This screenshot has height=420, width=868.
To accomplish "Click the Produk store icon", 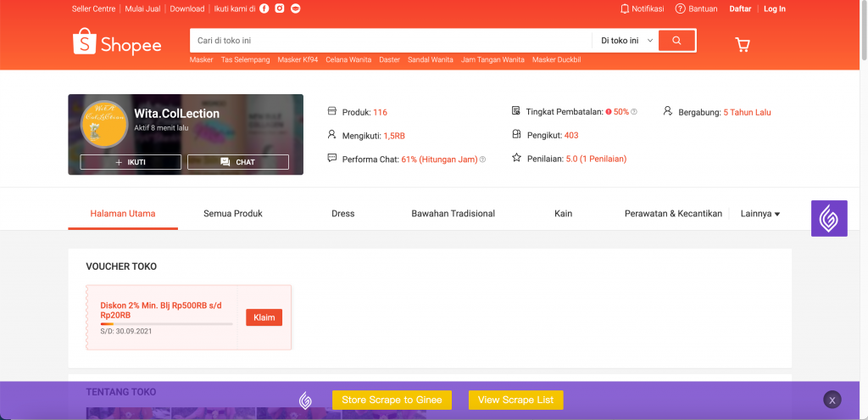I will coord(332,111).
